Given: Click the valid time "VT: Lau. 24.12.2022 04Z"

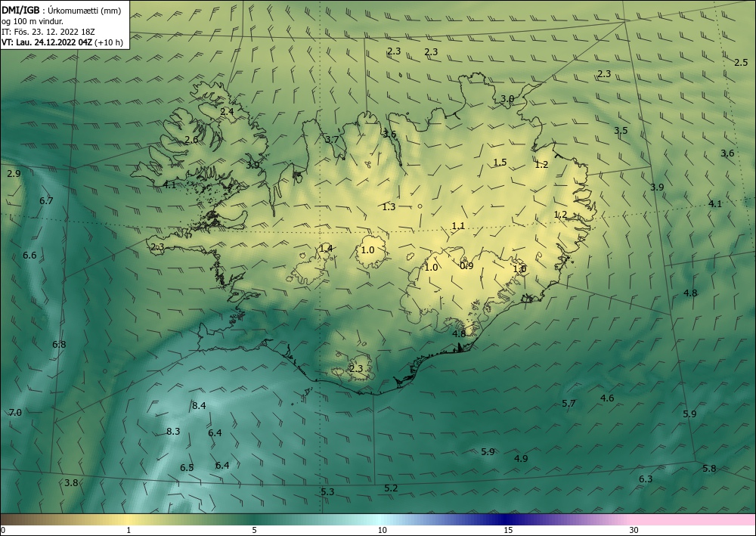Looking at the screenshot, I should click(x=47, y=42).
